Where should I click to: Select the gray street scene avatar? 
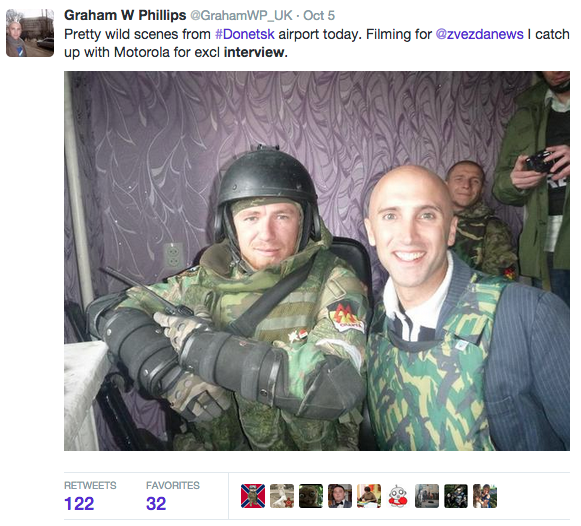[x=427, y=496]
